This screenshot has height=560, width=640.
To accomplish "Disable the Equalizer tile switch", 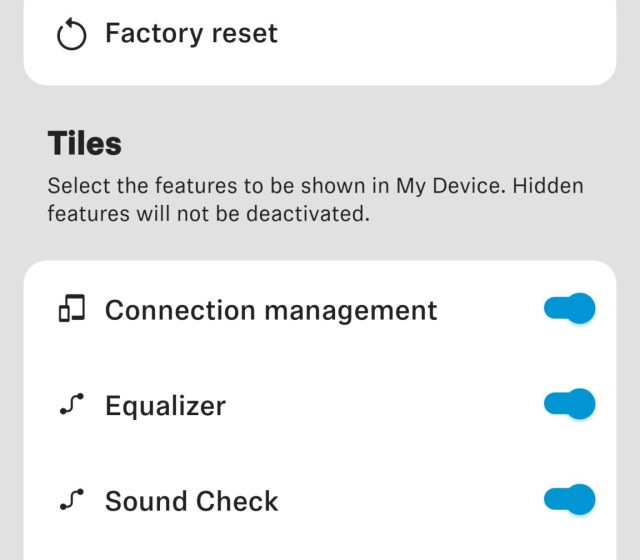I will pos(570,404).
